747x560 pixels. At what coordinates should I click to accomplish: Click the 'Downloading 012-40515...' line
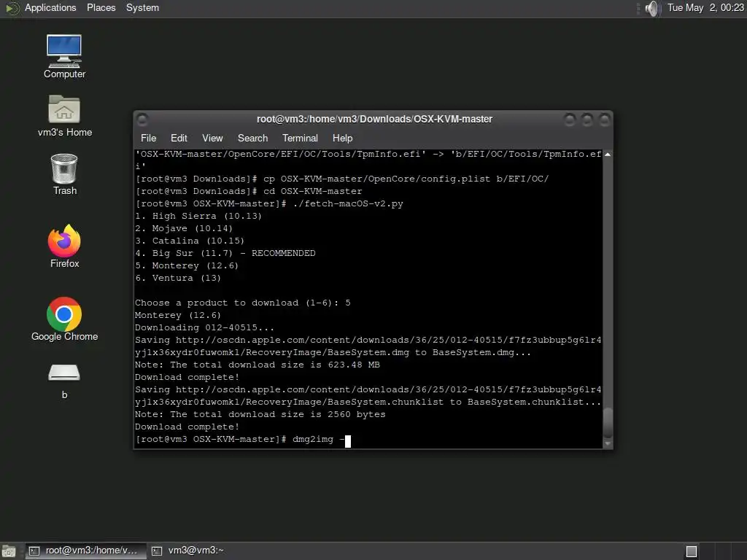(x=205, y=327)
